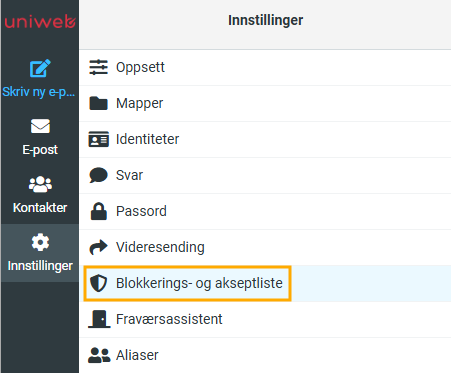This screenshot has height=373, width=451.
Task: Click the compose pencil icon
Action: click(x=40, y=68)
